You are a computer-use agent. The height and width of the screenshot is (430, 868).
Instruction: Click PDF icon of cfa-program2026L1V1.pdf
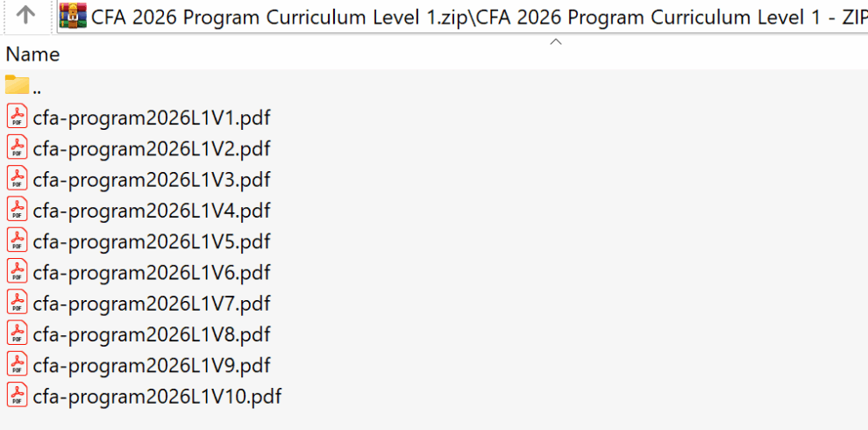click(17, 117)
